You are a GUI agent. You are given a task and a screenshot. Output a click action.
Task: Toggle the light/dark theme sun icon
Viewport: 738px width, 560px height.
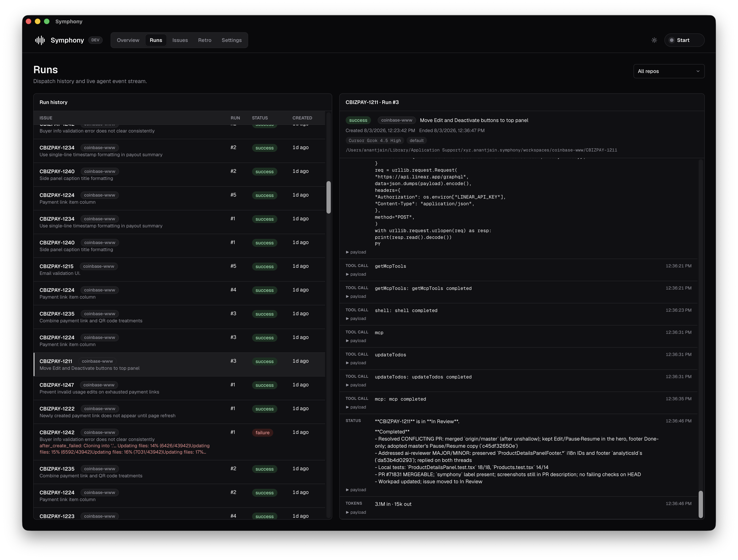(654, 40)
